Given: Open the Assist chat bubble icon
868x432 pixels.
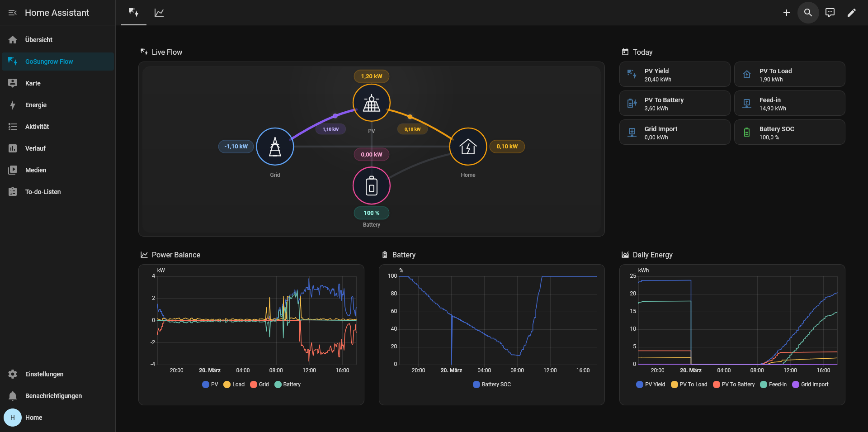Looking at the screenshot, I should pyautogui.click(x=830, y=13).
